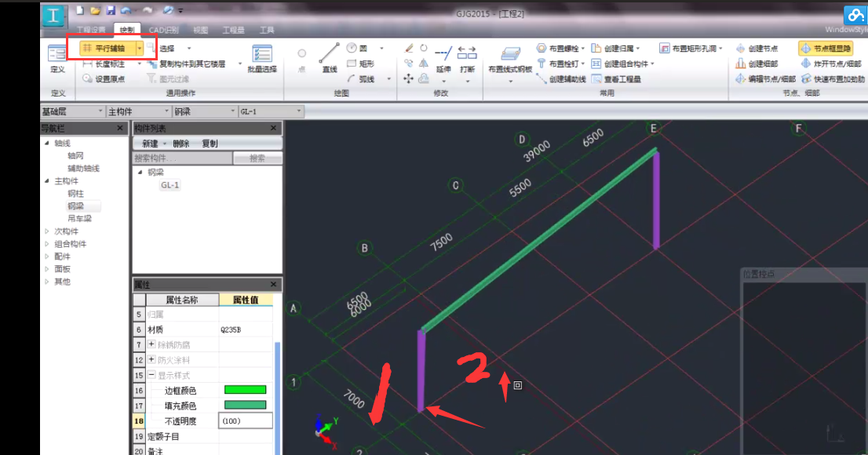Expand the 次构件 tree node
Viewport: 868px width, 455px height.
pyautogui.click(x=47, y=231)
